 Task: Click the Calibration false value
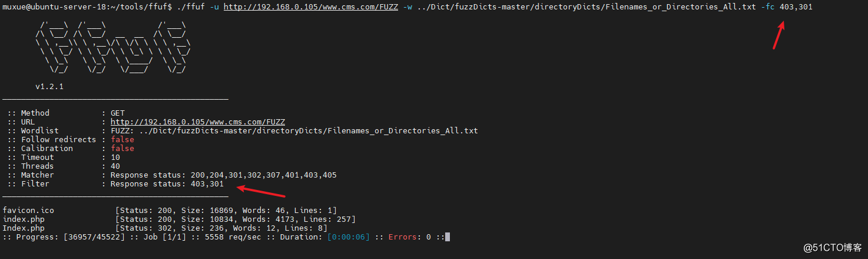[122, 148]
